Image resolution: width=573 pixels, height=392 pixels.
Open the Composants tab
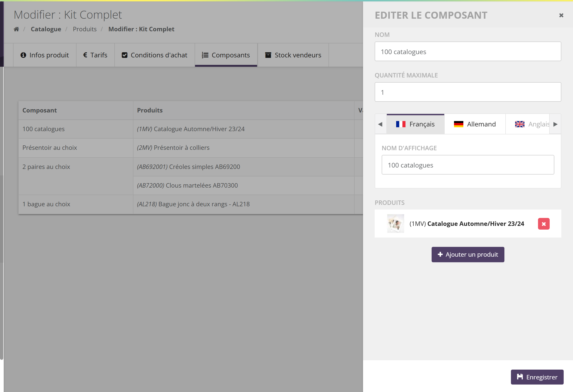(226, 55)
